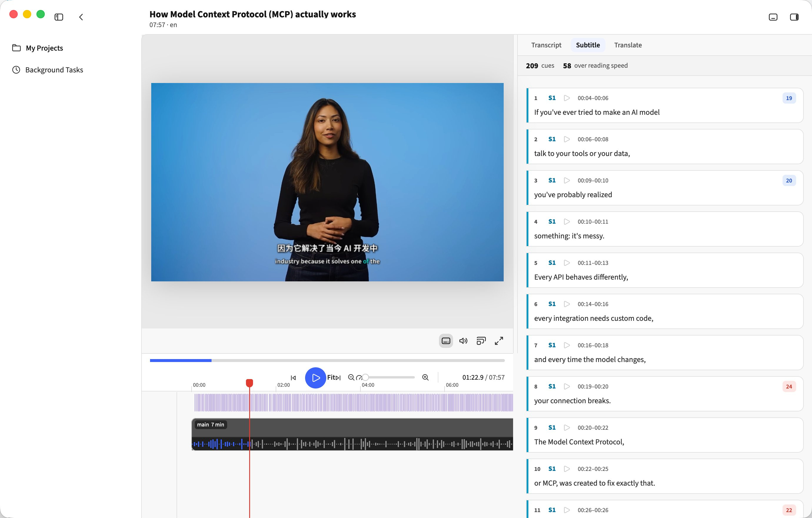Click reading speed badge 20 on cue 3
812x518 pixels.
[789, 180]
